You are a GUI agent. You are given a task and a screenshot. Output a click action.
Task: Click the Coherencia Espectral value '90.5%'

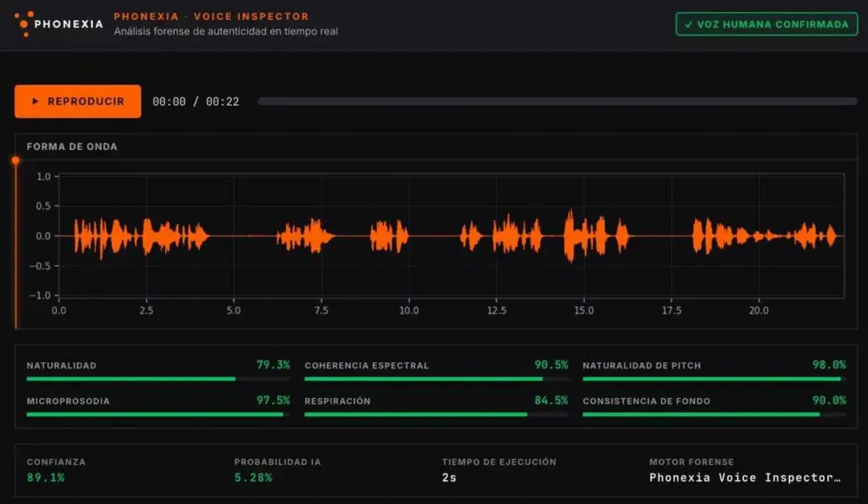click(x=551, y=365)
